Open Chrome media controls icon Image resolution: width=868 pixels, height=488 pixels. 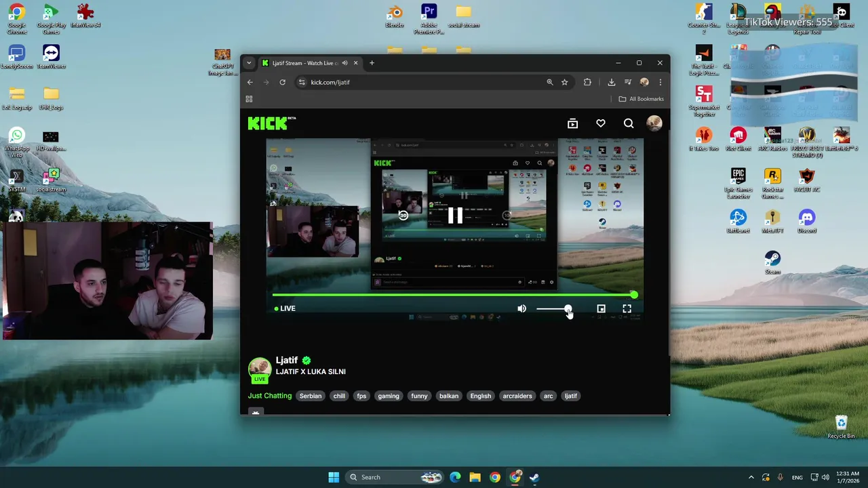(x=628, y=82)
